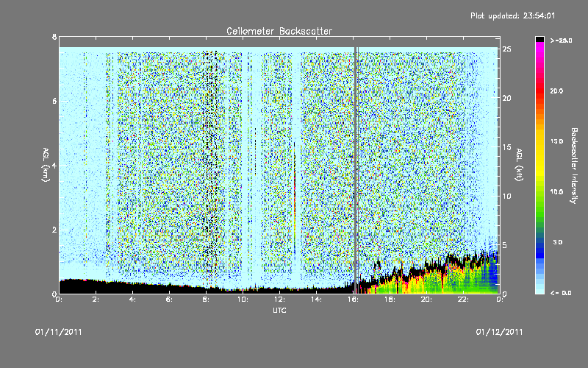Click the '2:' hour tick label on UTC axis
The height and width of the screenshot is (368, 588).
[96, 300]
